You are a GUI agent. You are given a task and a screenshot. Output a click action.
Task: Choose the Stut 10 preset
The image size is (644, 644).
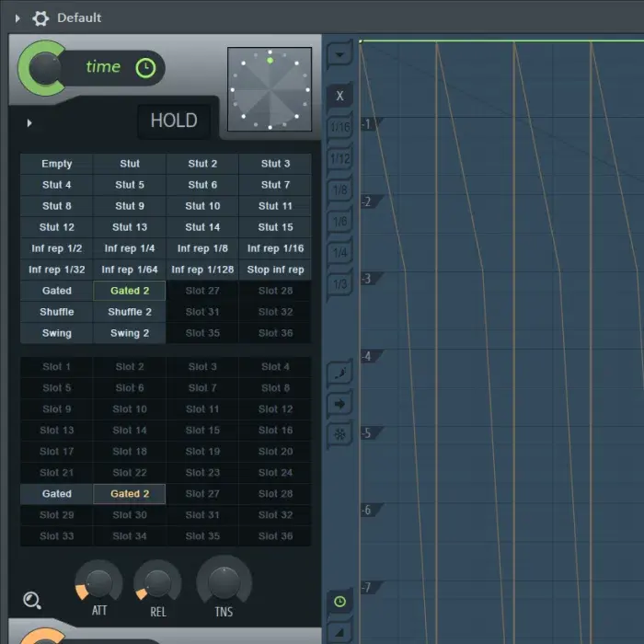click(202, 206)
